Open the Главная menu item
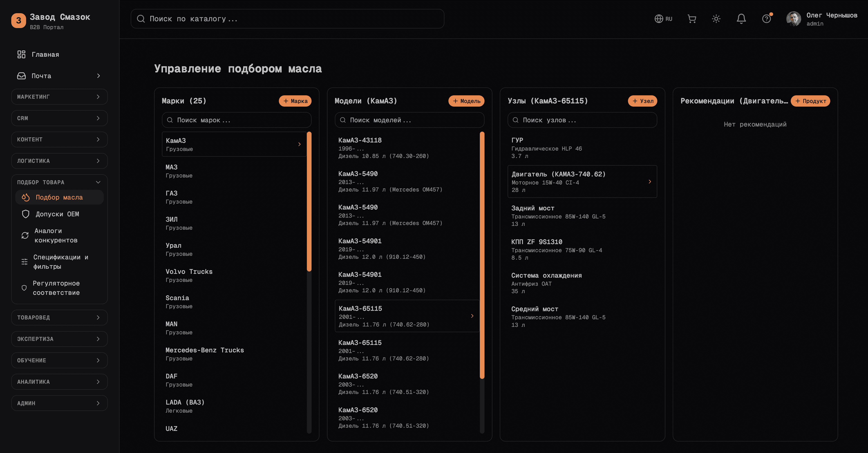 [x=45, y=54]
